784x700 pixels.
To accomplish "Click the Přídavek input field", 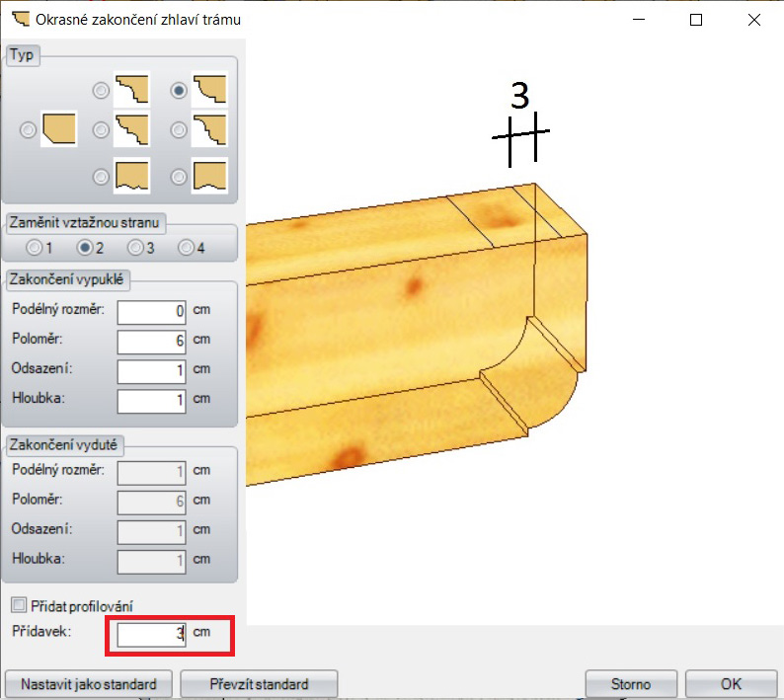I will 151,634.
